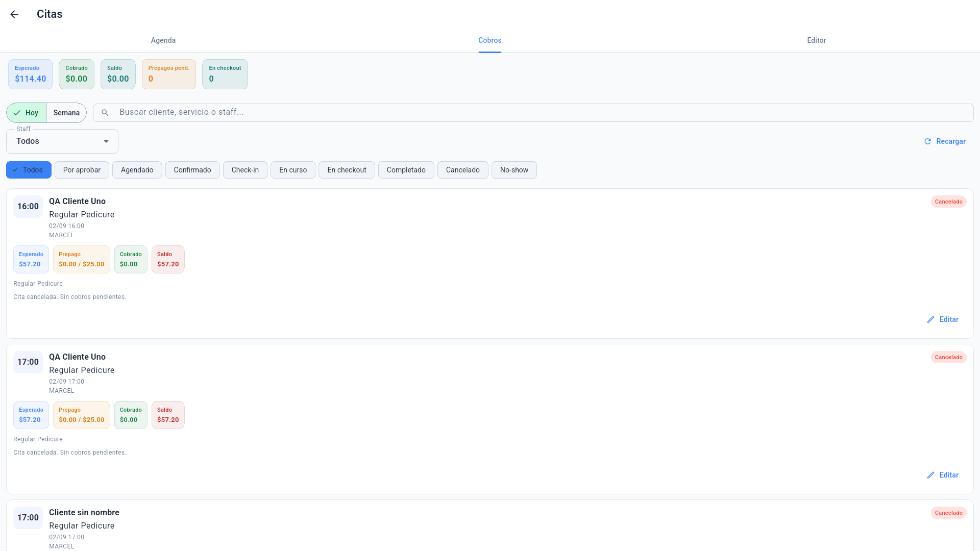Filter appointments by Agendado status

click(137, 170)
